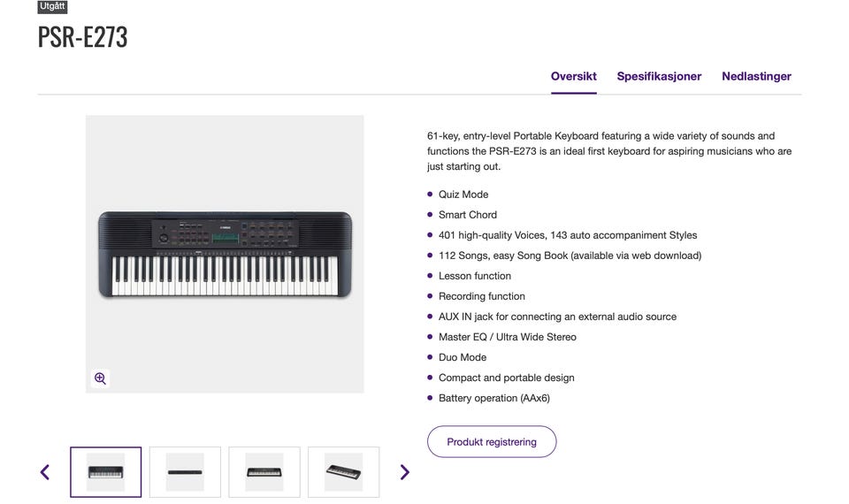Go to previous thumbnails with left chevron

(45, 472)
